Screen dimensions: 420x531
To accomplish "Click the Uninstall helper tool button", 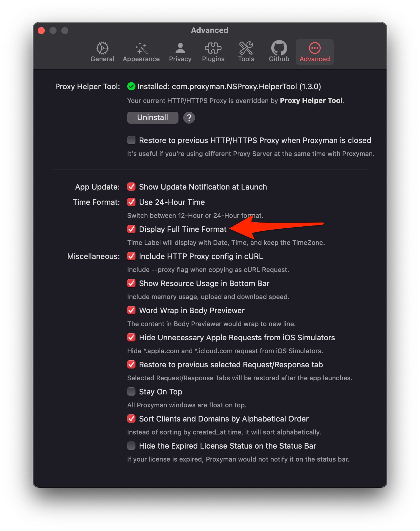I will pyautogui.click(x=153, y=117).
